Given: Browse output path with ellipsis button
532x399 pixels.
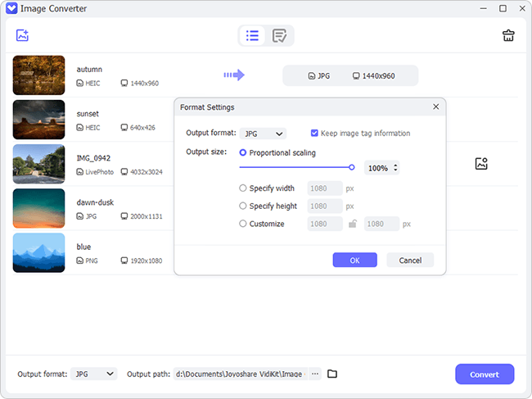Looking at the screenshot, I should [315, 374].
